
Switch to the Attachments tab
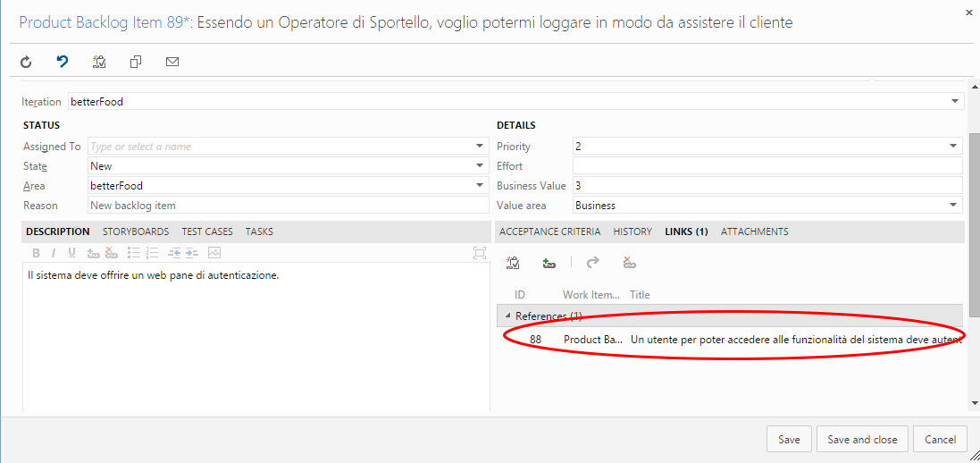point(754,231)
